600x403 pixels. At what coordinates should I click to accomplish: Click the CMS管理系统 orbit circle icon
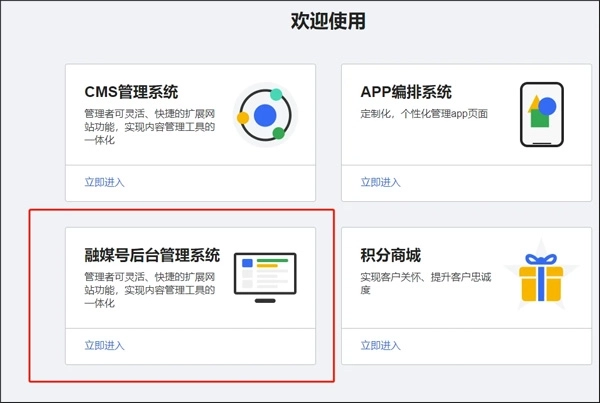coord(265,114)
